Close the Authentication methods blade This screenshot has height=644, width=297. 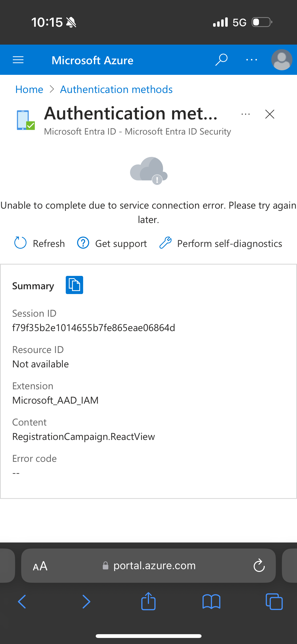[x=270, y=114]
